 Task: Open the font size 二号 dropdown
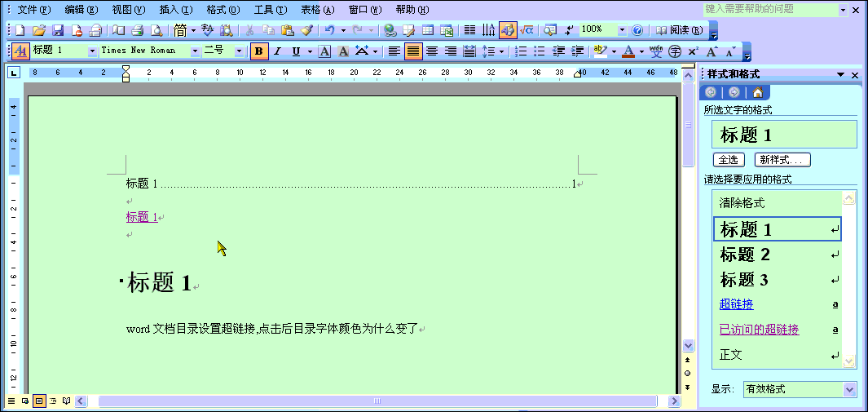[x=239, y=51]
